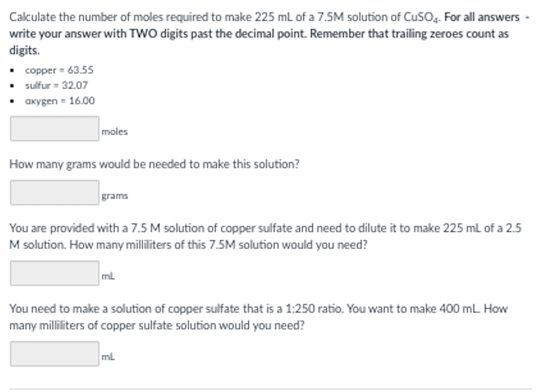Click the moles answer input box

[x=54, y=128]
